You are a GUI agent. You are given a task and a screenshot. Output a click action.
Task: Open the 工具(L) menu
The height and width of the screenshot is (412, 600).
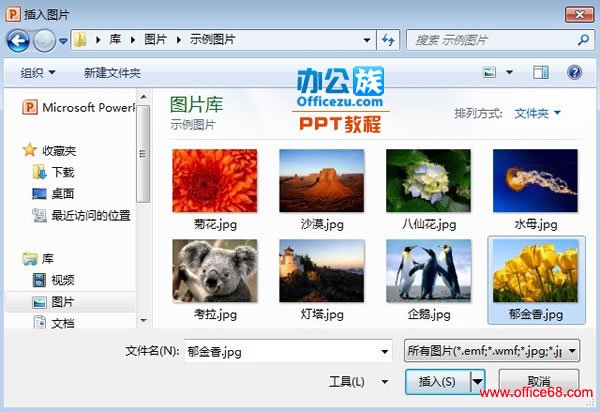358,381
